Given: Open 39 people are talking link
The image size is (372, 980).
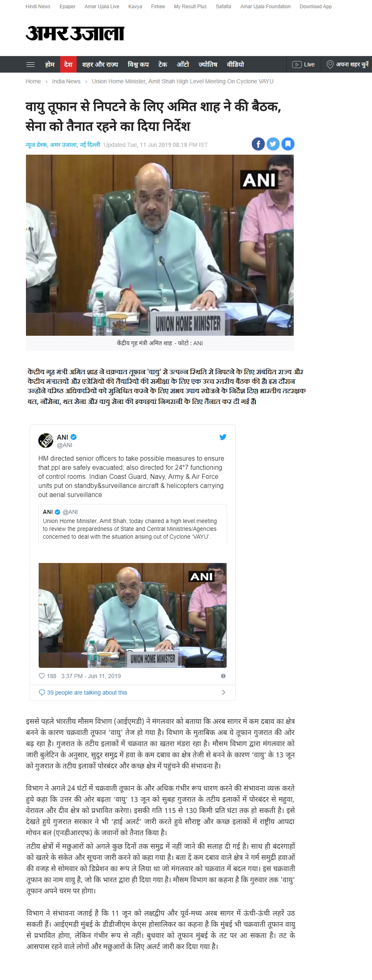Looking at the screenshot, I should coord(87,693).
